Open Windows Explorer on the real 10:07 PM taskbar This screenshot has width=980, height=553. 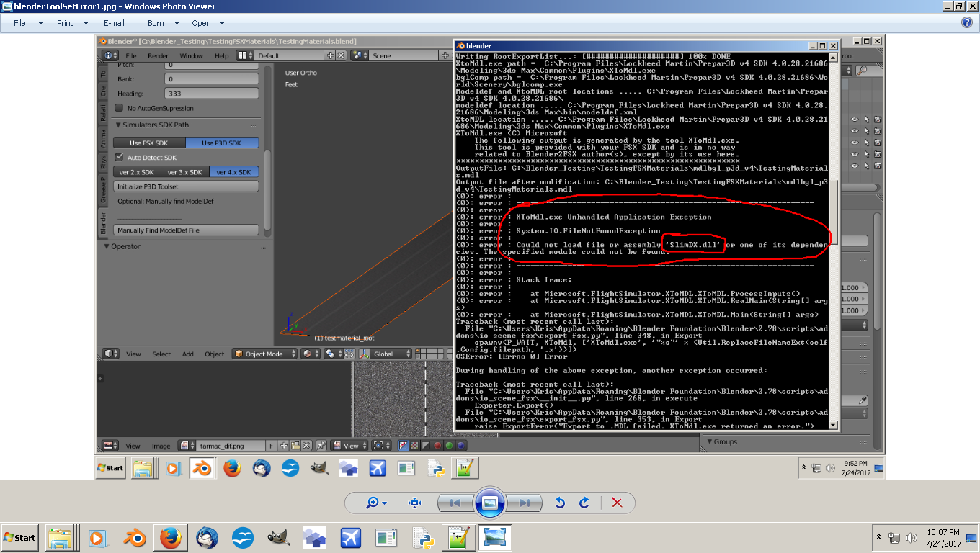pos(61,537)
